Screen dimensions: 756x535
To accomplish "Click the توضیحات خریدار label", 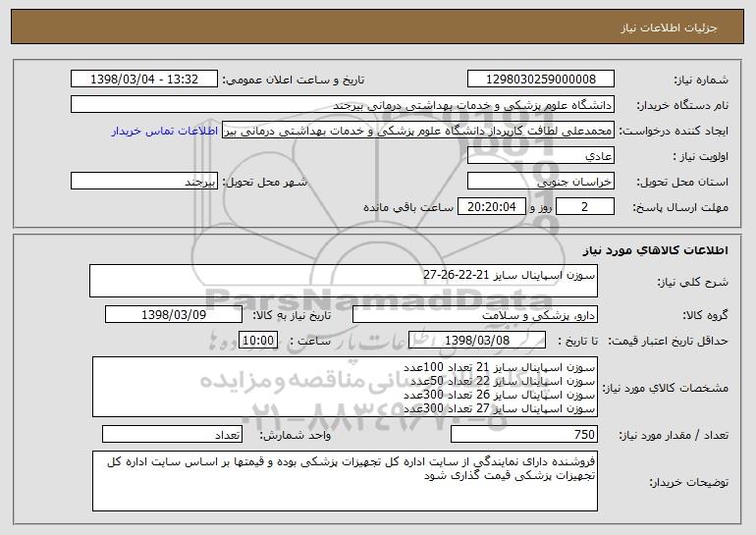I will pyautogui.click(x=688, y=482).
